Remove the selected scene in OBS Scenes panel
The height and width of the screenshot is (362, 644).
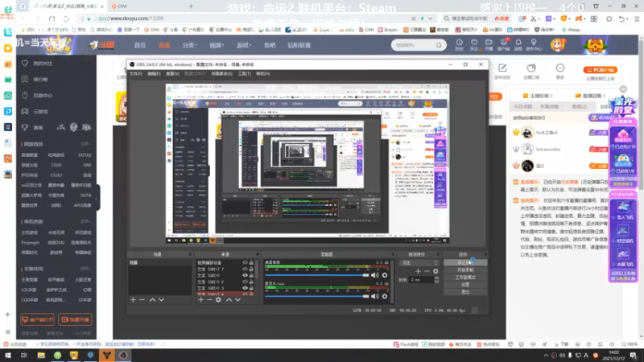142,300
